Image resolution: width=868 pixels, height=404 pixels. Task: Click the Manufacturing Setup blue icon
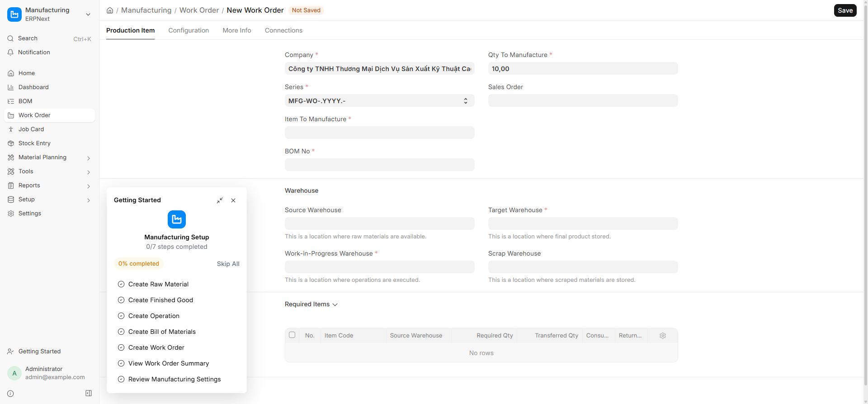(177, 219)
